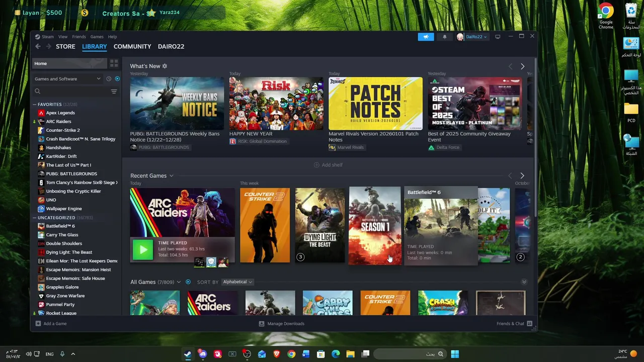Screen dimensions: 644x362
Task: Open the PATCH NOTES Marvel Rivals news thumbnail
Action: pyautogui.click(x=375, y=104)
